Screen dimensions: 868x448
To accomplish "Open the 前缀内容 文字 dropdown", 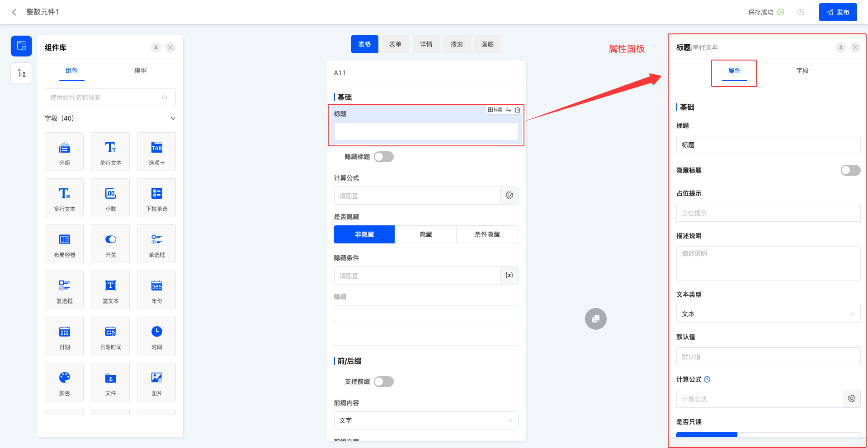I will pyautogui.click(x=426, y=420).
